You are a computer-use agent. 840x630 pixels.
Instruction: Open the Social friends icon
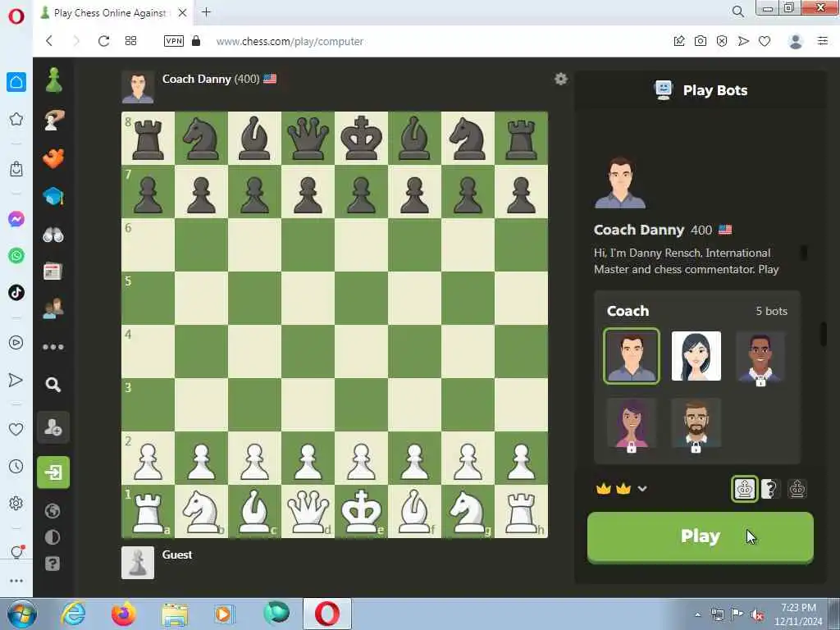53,308
